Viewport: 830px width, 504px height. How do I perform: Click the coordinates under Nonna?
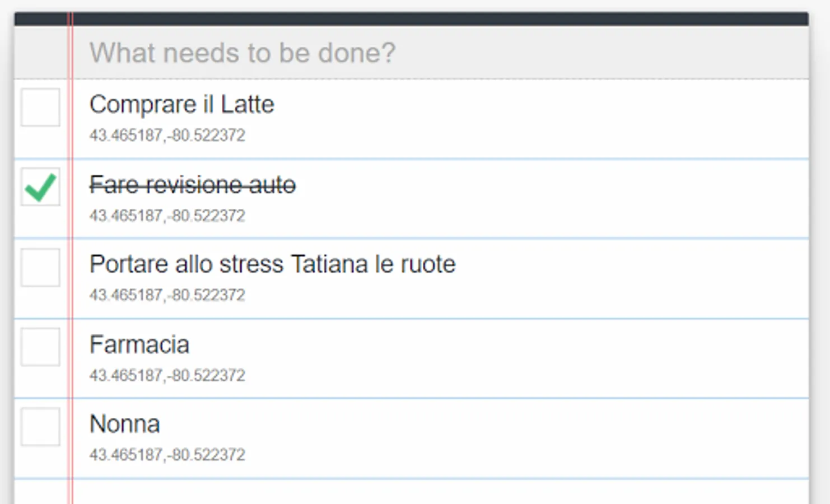(x=167, y=455)
